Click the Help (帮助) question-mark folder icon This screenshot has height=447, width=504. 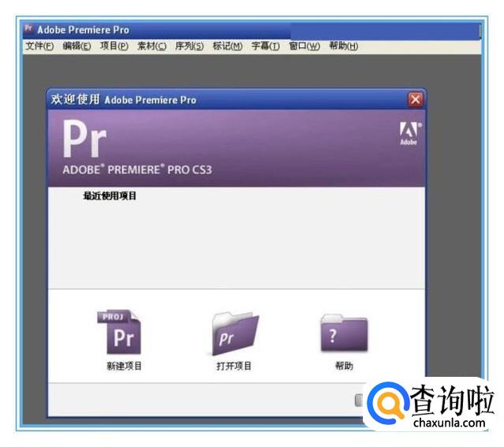(x=344, y=333)
